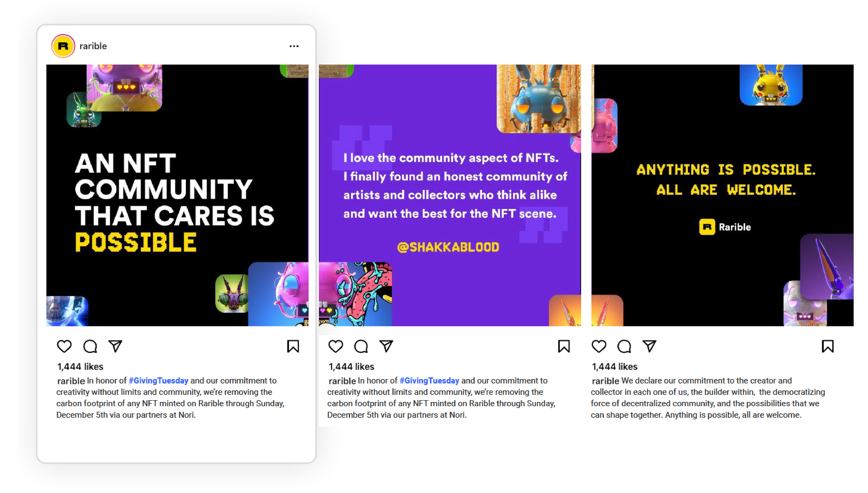This screenshot has width=868, height=493.
Task: Open the three-dot more options menu
Action: (294, 46)
